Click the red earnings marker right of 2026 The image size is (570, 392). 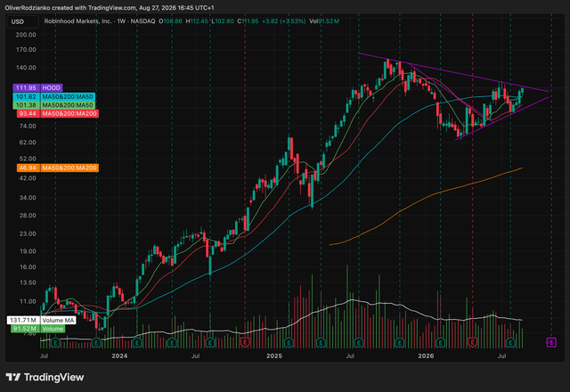pos(472,342)
